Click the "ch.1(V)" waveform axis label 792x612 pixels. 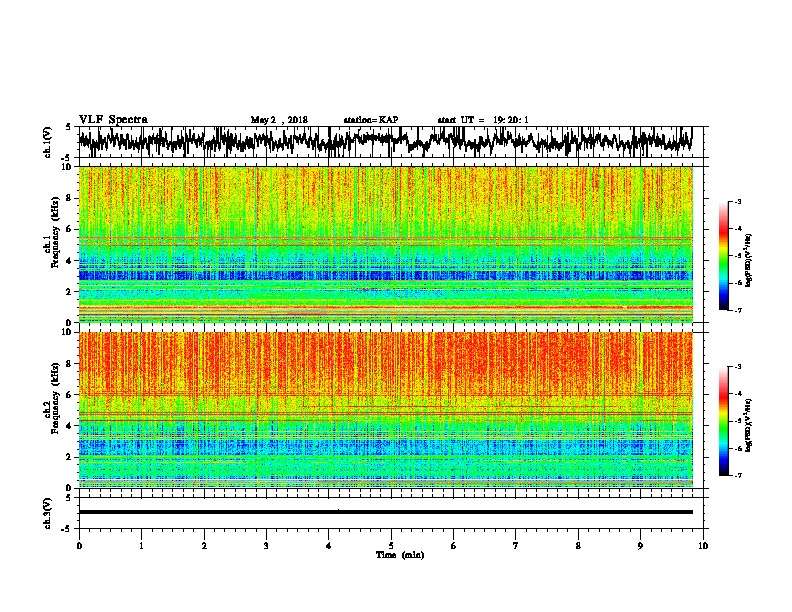tap(48, 142)
